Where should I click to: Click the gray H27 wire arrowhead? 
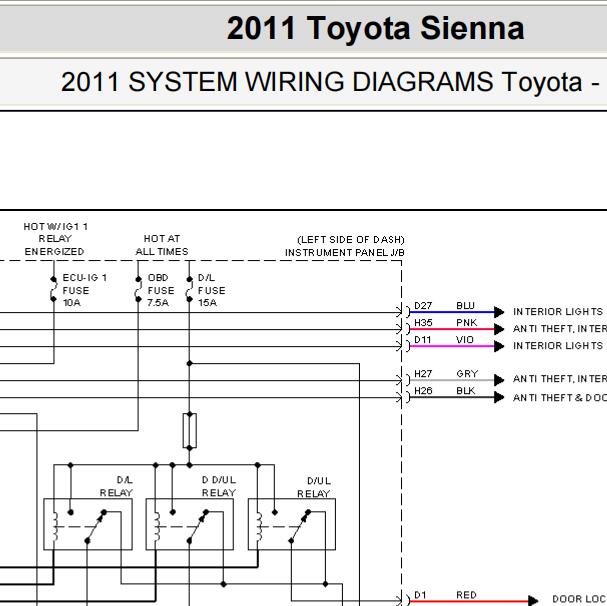499,380
